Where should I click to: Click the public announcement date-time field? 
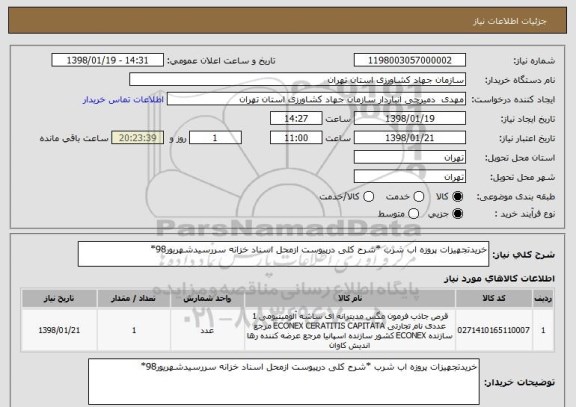108,60
